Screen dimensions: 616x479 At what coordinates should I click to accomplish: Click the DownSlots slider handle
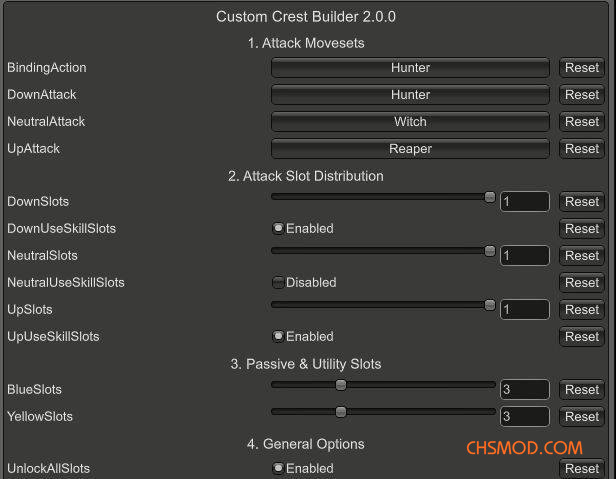tap(490, 198)
